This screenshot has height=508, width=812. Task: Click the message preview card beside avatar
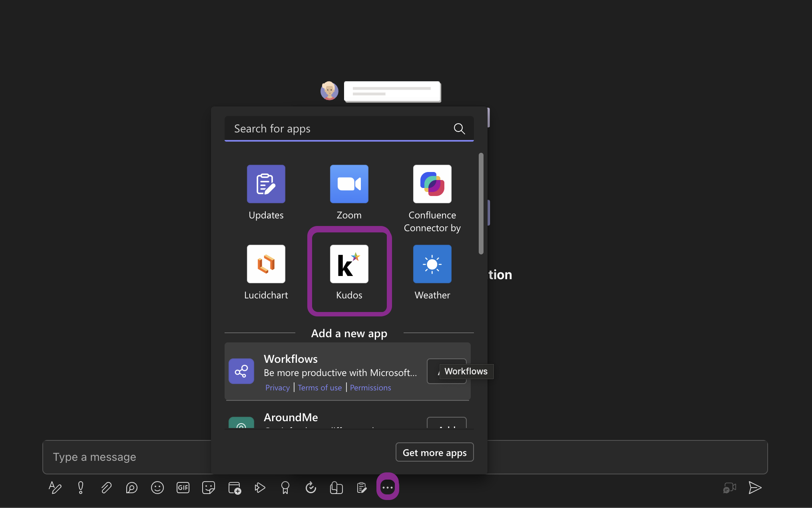tap(392, 92)
